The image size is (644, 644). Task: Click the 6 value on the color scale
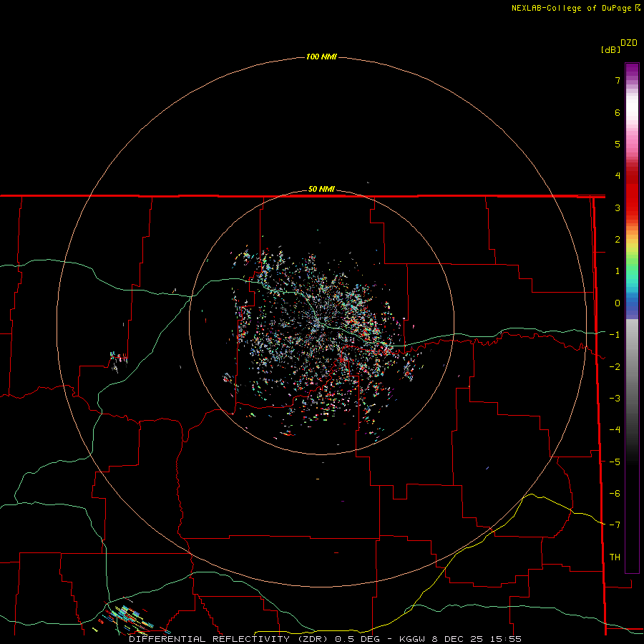click(618, 112)
